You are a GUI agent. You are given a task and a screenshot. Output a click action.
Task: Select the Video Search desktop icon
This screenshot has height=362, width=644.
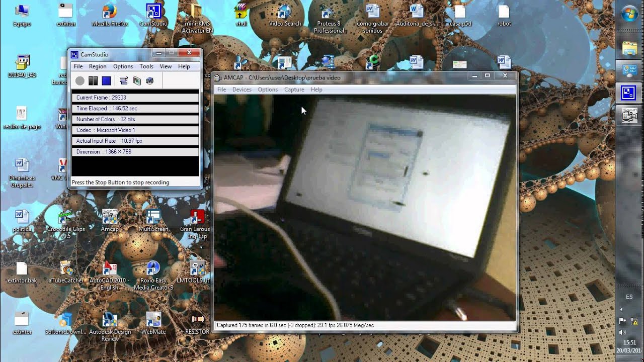pyautogui.click(x=285, y=16)
